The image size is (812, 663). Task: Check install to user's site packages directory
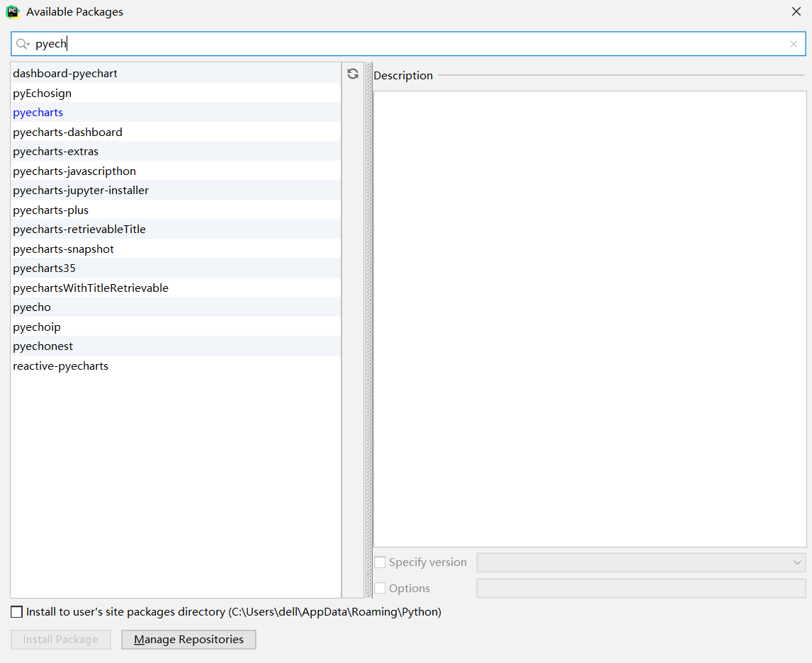coord(16,611)
